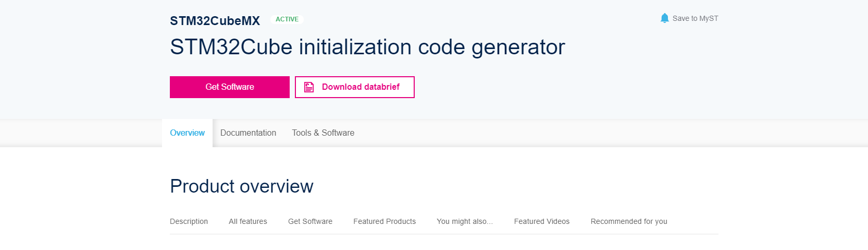Viewport: 868px width, 250px height.
Task: Click the databrief document icon
Action: click(x=309, y=87)
